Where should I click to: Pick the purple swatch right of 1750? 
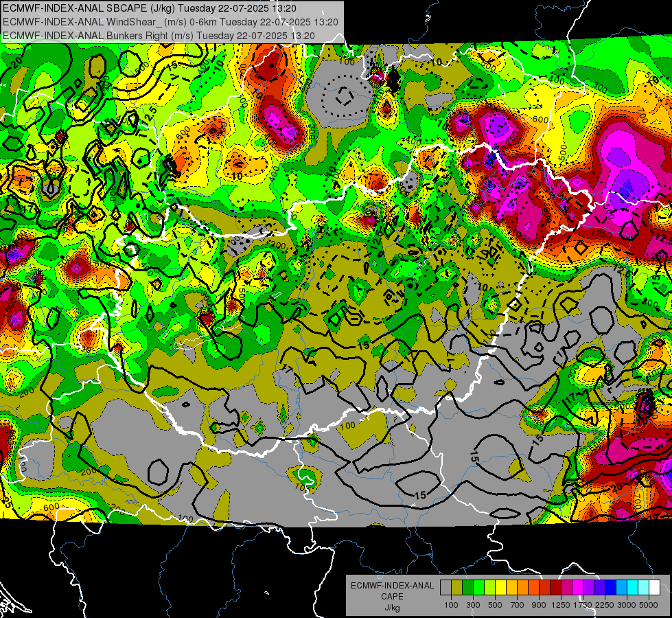(x=589, y=587)
